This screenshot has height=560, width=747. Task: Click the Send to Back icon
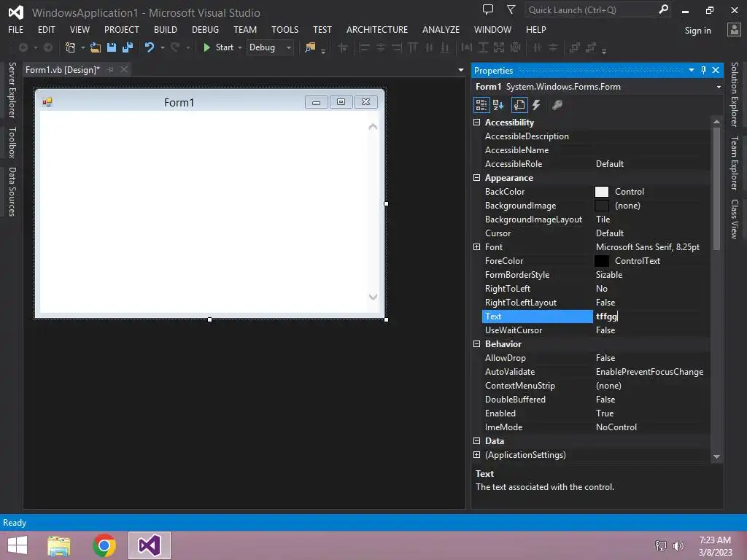(x=591, y=47)
